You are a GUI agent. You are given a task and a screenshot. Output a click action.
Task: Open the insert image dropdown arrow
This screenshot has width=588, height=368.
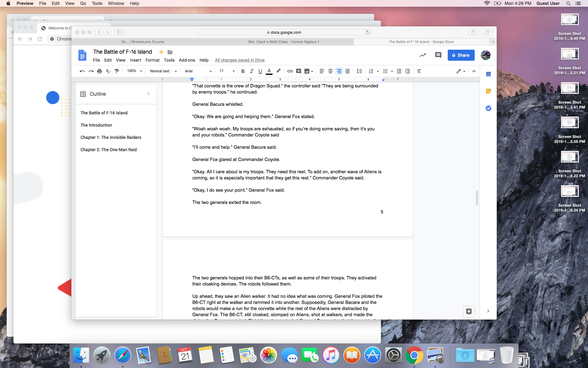tap(312, 71)
